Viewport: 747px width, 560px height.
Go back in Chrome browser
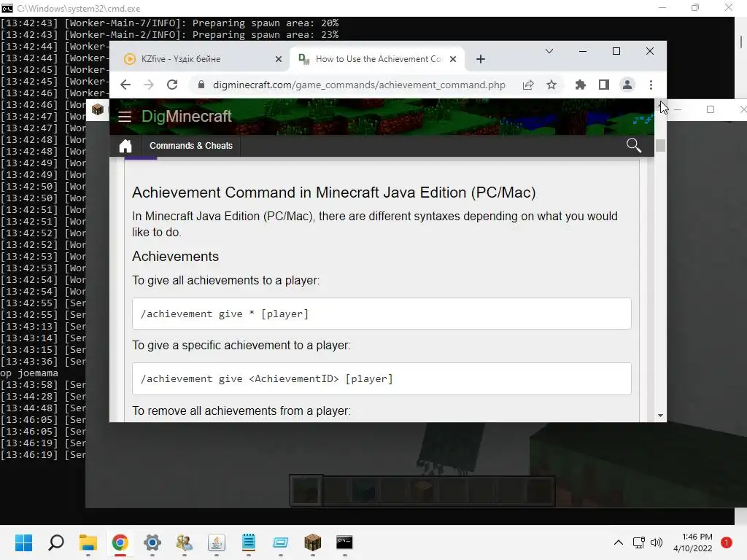point(125,85)
